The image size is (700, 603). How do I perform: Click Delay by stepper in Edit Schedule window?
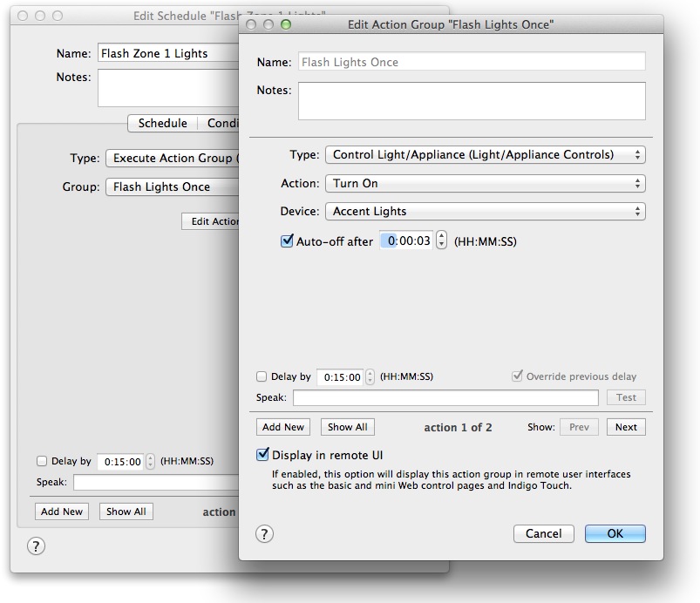point(151,462)
